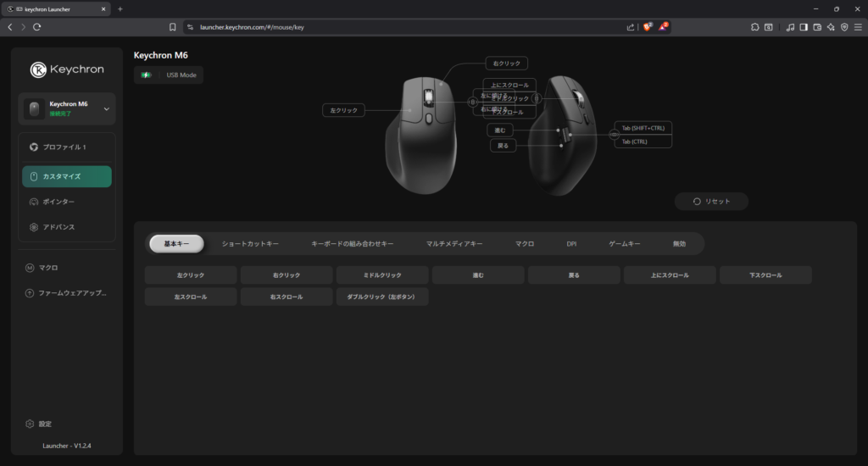Choose the ミドルクリック key option

[381, 275]
